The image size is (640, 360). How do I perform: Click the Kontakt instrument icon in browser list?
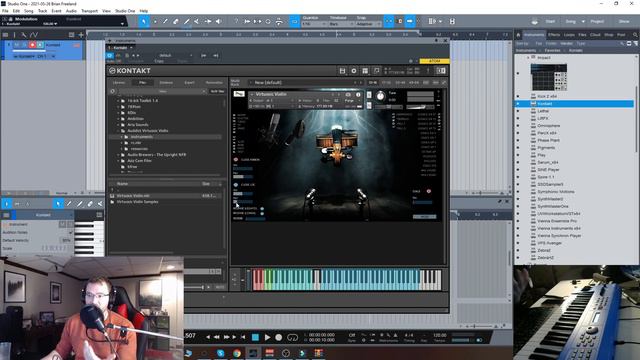click(x=533, y=104)
